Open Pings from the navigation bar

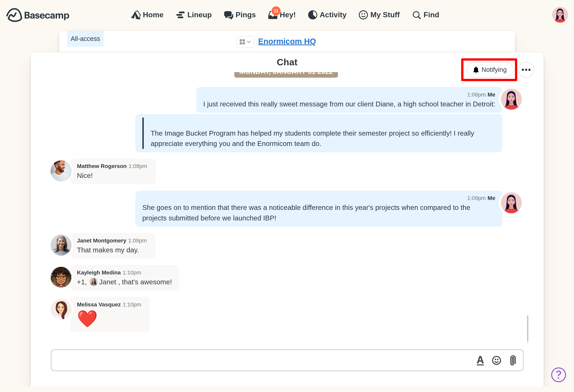pos(240,15)
